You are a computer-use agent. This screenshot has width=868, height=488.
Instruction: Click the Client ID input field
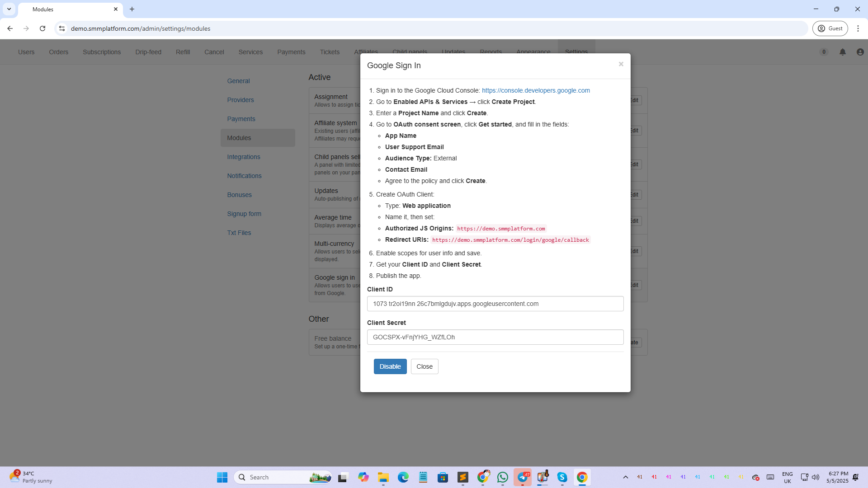click(495, 304)
